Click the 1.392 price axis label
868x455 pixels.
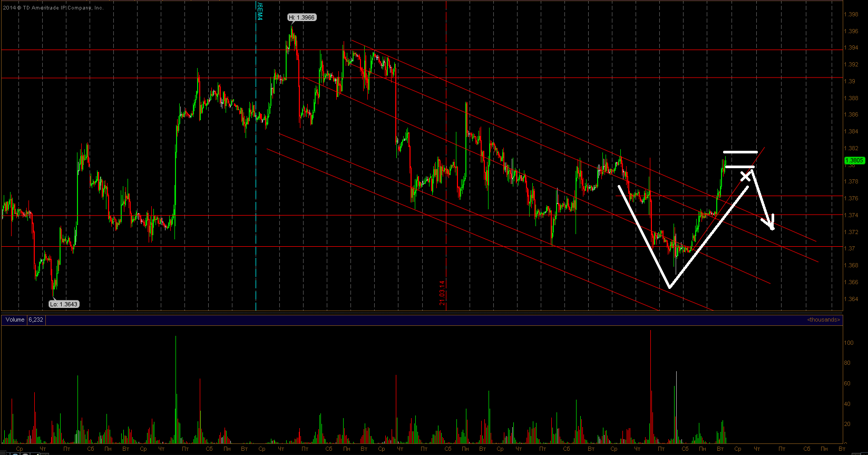tap(852, 64)
